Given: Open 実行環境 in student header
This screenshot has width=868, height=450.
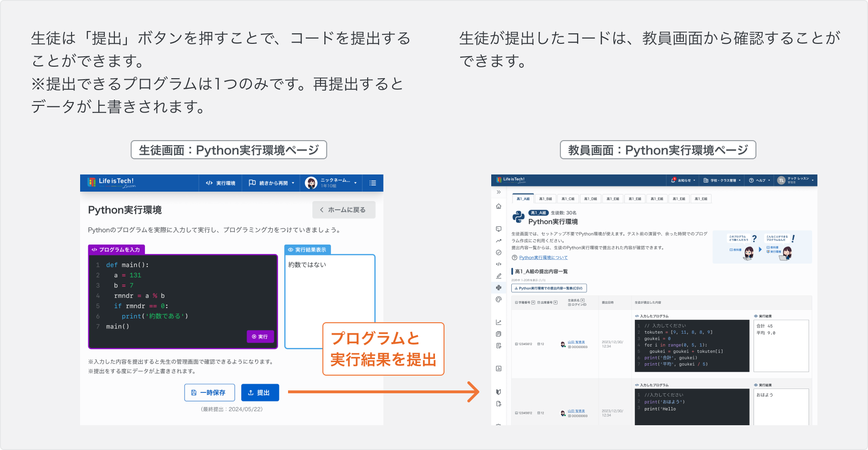Looking at the screenshot, I should click(x=220, y=183).
